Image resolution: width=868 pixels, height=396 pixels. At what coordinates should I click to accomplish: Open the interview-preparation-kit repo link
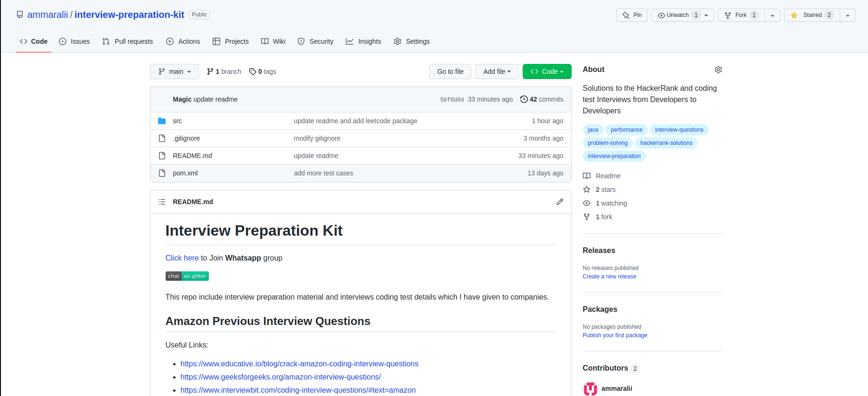(129, 15)
